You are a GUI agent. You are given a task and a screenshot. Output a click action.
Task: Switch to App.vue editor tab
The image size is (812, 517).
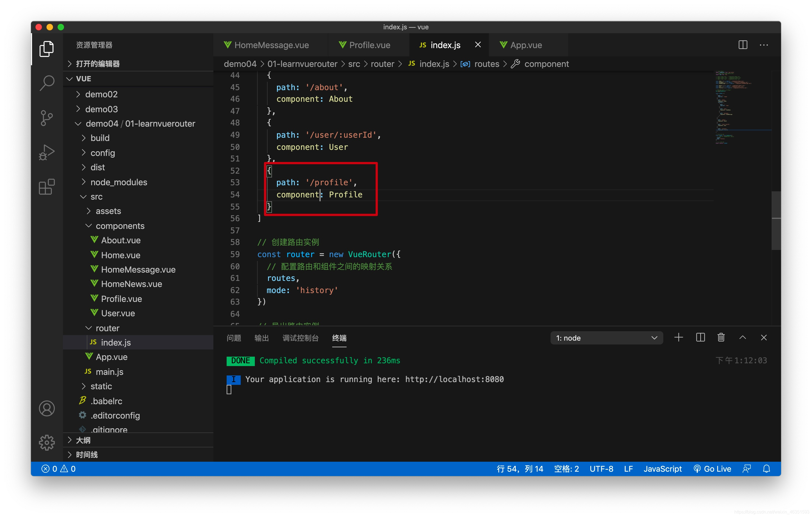528,45
